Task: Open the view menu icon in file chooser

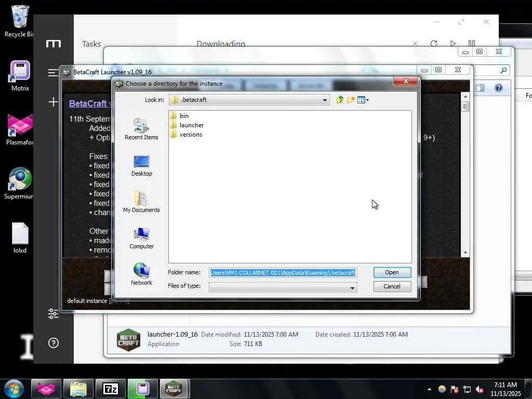Action: pos(363,100)
